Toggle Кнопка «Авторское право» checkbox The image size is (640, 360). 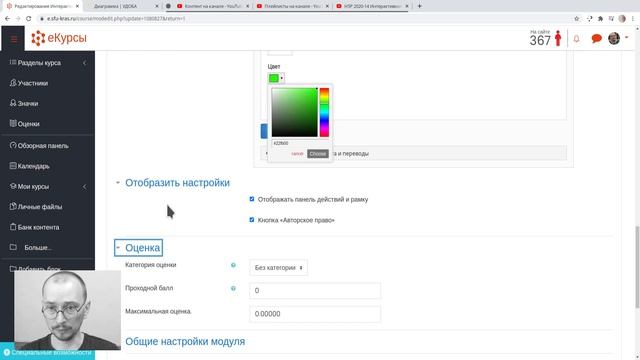click(252, 220)
